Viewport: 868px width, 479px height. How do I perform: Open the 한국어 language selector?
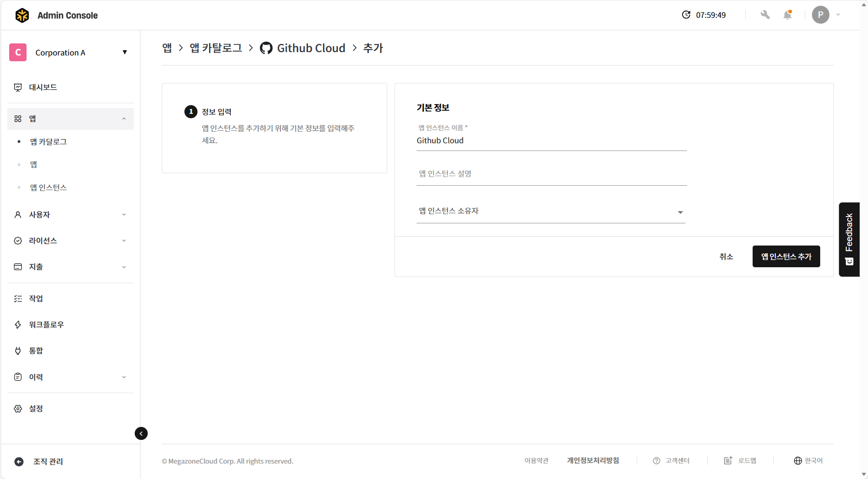click(x=808, y=461)
